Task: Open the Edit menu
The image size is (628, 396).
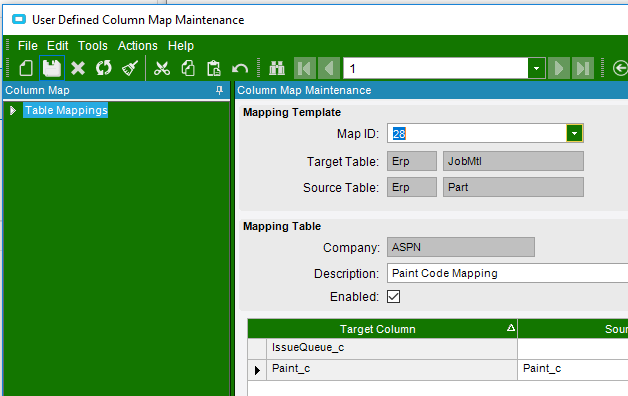Action: click(58, 46)
